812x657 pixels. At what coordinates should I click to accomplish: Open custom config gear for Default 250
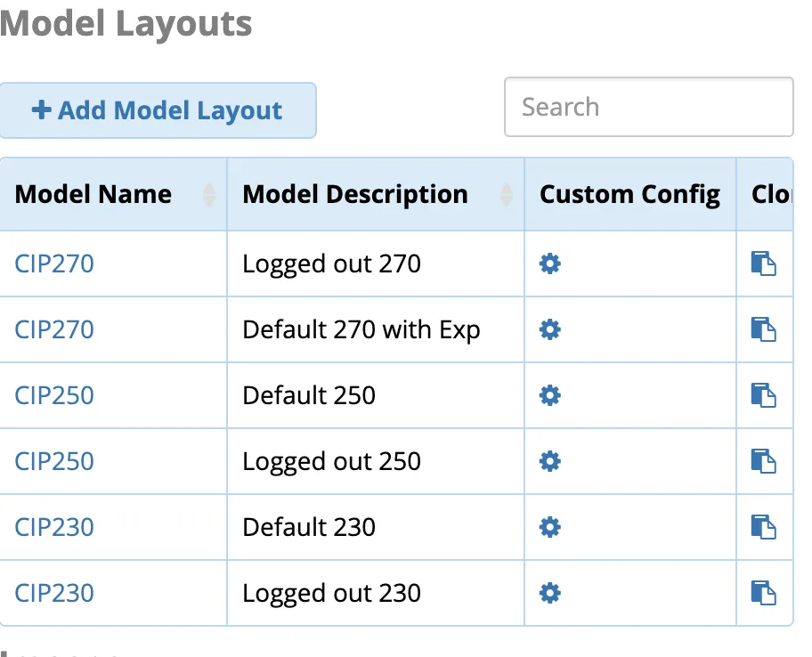(x=550, y=395)
